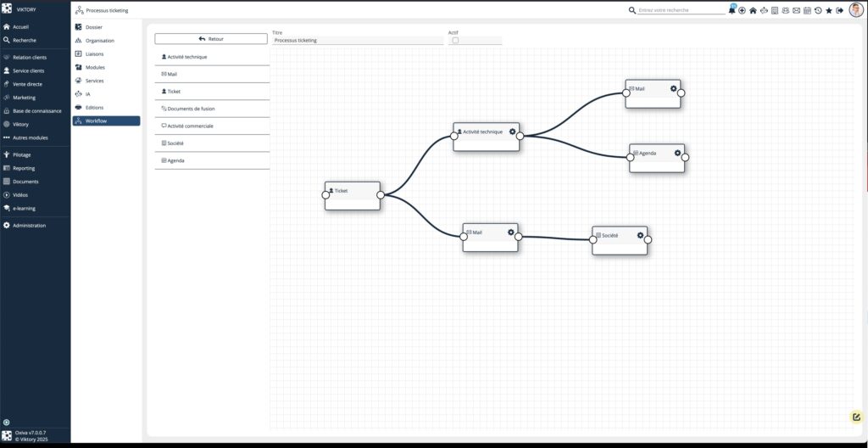868x448 pixels.
Task: Open the notifications bell icon
Action: pos(732,10)
